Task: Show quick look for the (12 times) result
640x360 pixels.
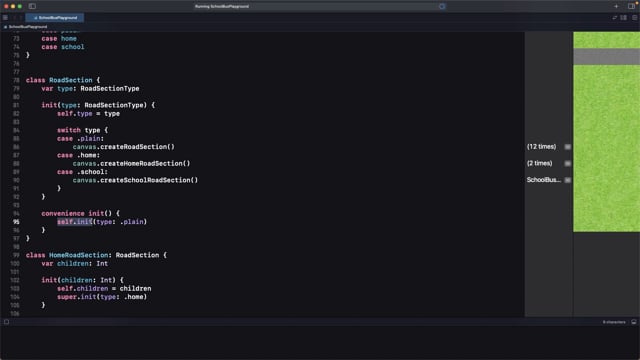Action: [568, 147]
